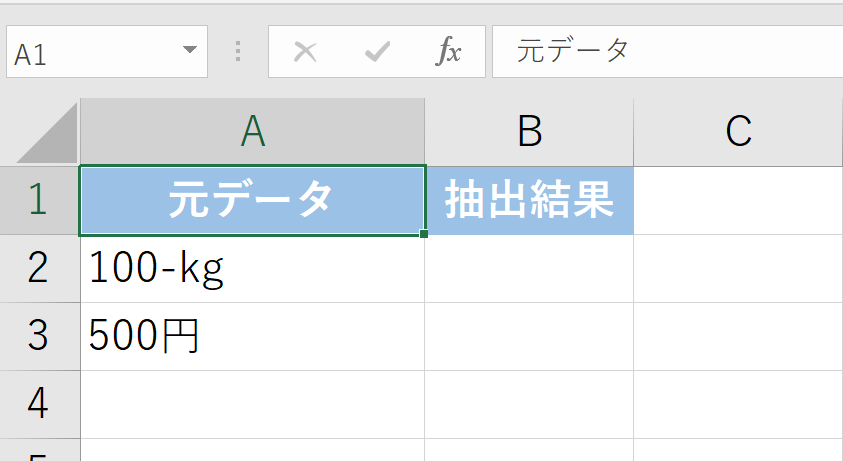Click the formula bar resize dots handle

pyautogui.click(x=238, y=52)
